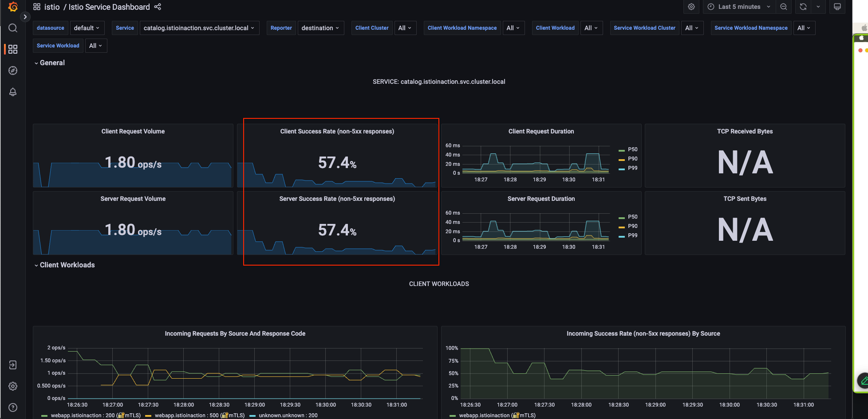Open the search dashboards icon

[13, 28]
